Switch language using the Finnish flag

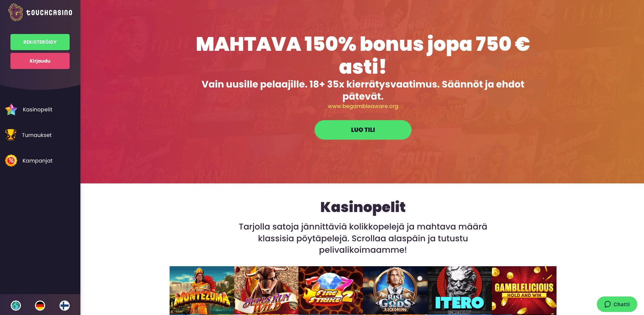coord(65,305)
